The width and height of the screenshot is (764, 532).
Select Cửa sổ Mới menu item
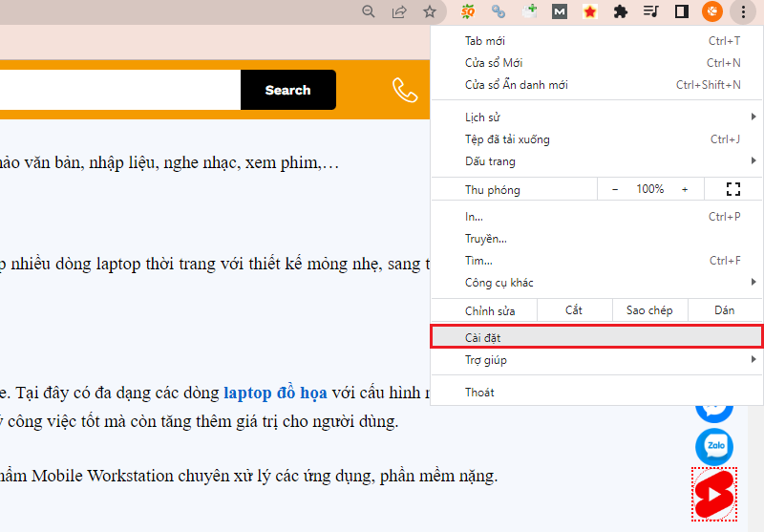[596, 63]
